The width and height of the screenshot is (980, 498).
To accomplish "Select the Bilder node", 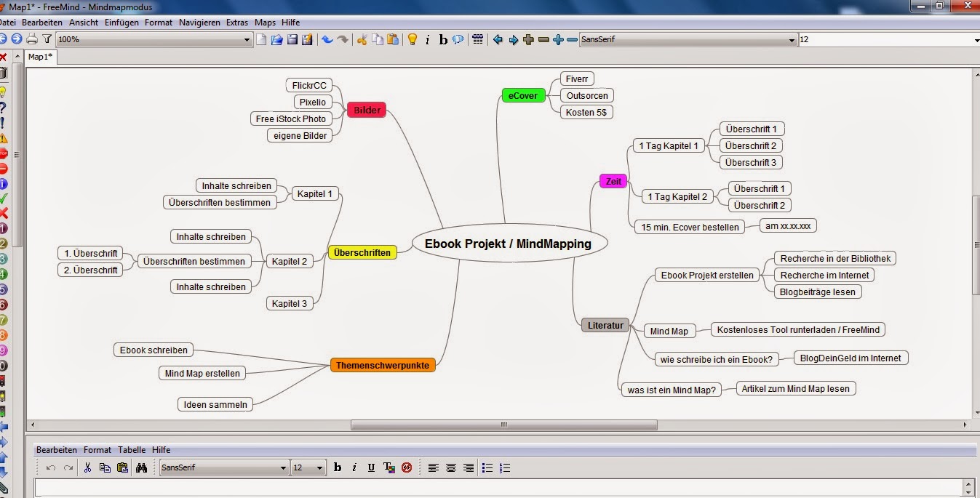I will point(367,110).
